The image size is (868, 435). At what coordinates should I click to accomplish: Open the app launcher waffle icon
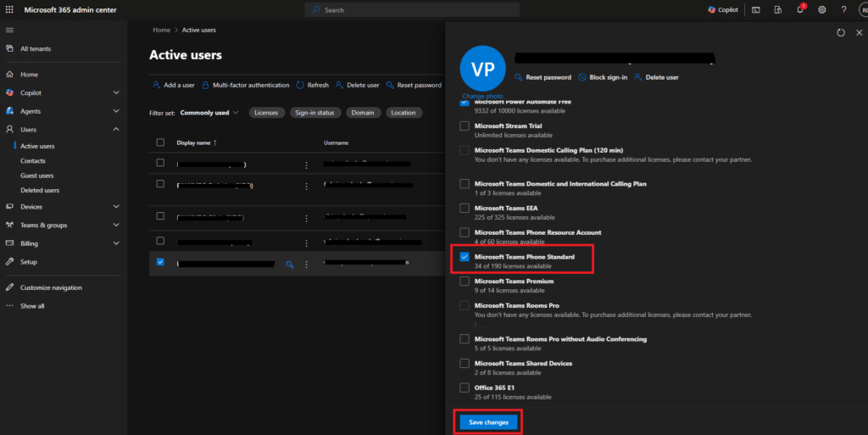9,9
